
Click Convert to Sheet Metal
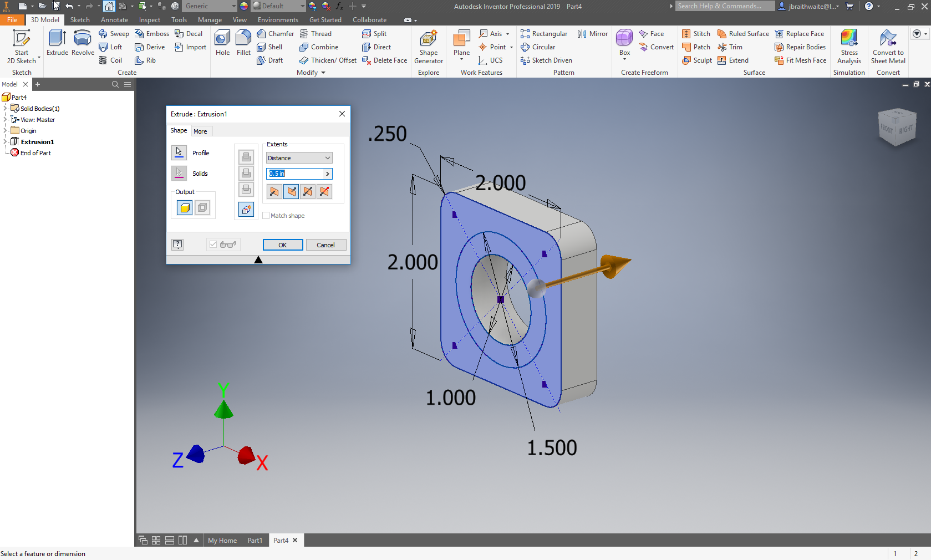(888, 47)
